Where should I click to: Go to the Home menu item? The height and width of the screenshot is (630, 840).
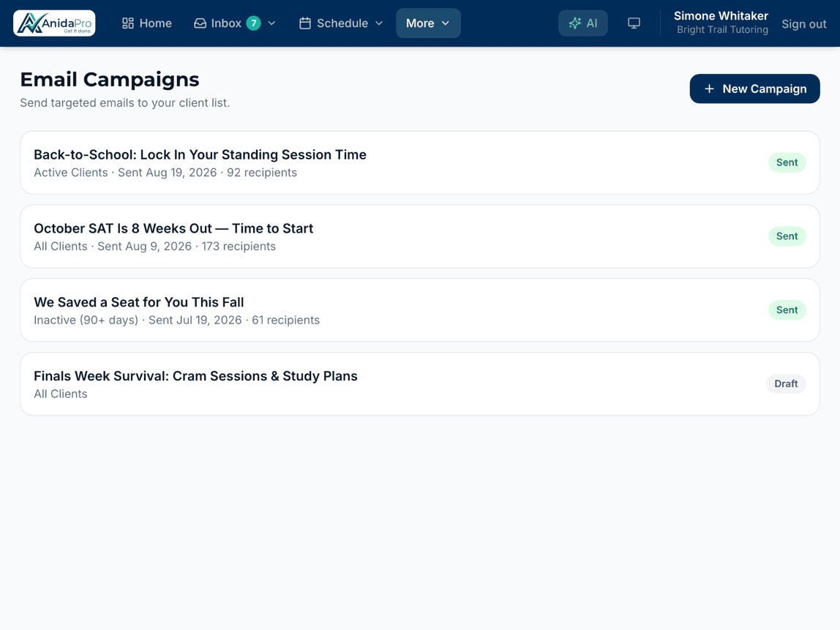(147, 23)
